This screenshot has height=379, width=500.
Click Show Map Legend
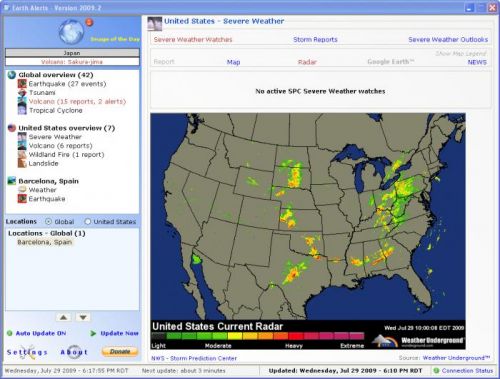click(x=461, y=54)
